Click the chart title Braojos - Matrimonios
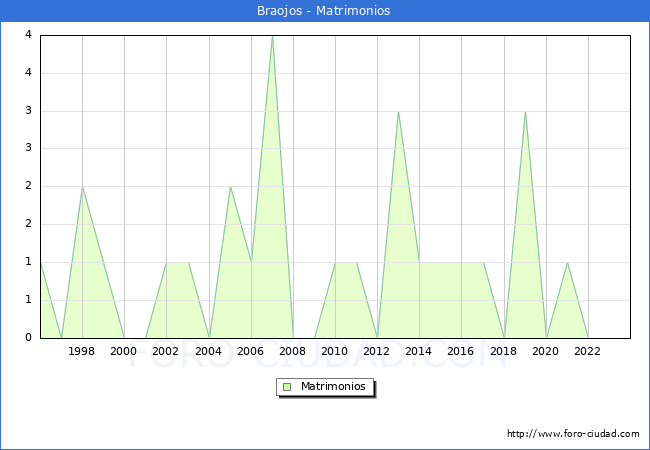Screen dimensions: 650x450 click(x=323, y=10)
